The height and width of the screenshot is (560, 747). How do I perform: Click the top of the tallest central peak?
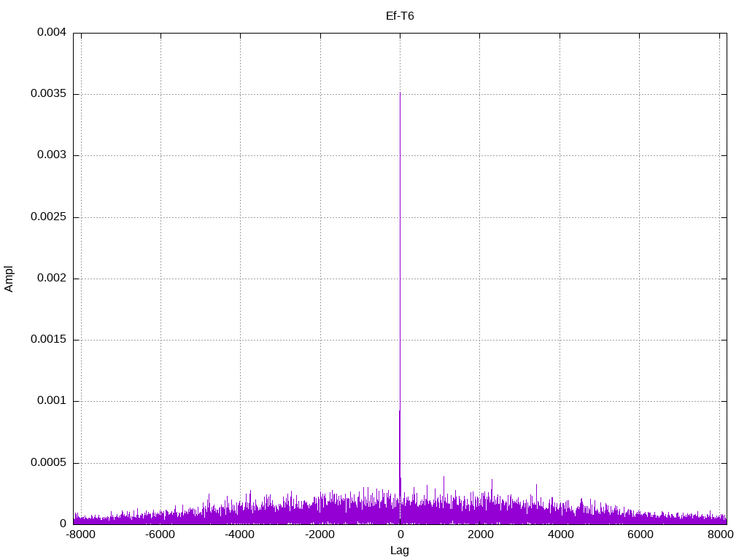point(400,93)
